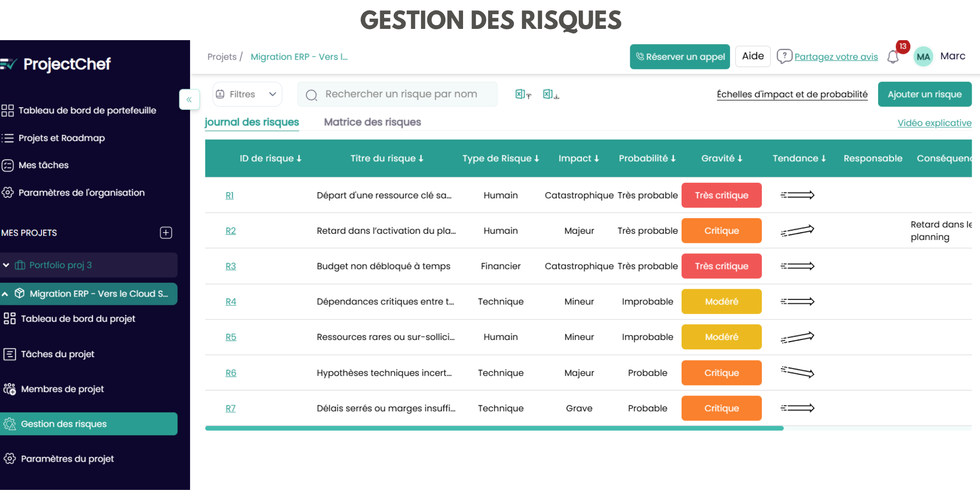Open risk R7 link
The width and height of the screenshot is (980, 490).
coord(230,408)
